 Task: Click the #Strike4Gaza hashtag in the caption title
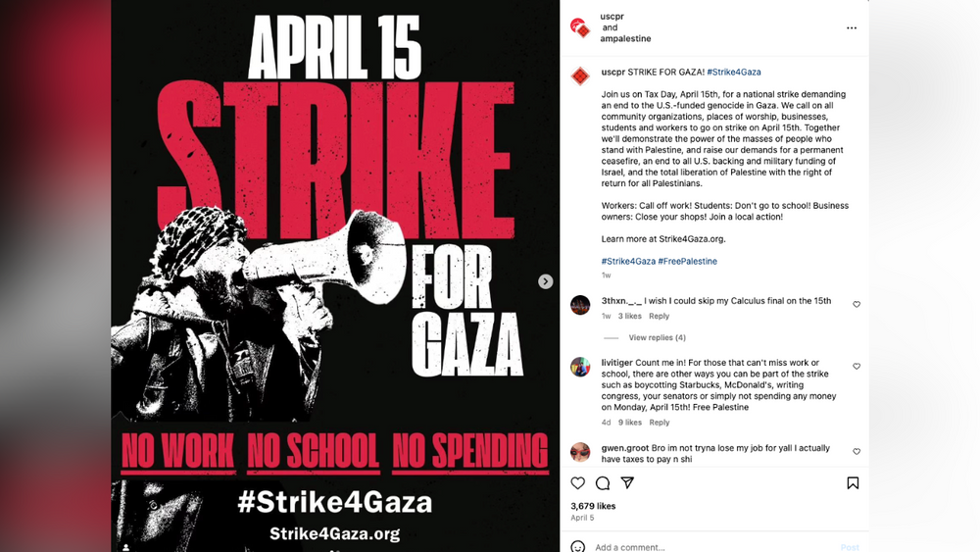734,73
